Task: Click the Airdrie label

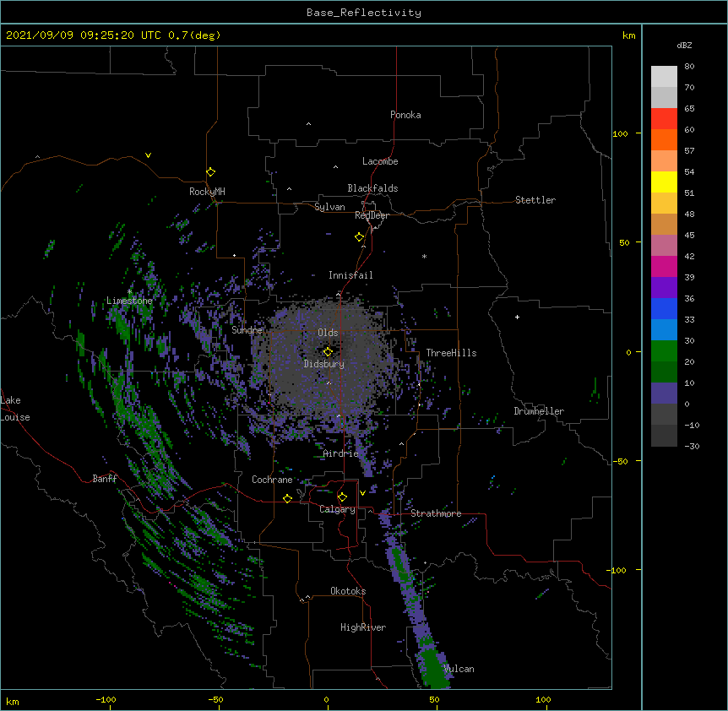Action: [341, 453]
